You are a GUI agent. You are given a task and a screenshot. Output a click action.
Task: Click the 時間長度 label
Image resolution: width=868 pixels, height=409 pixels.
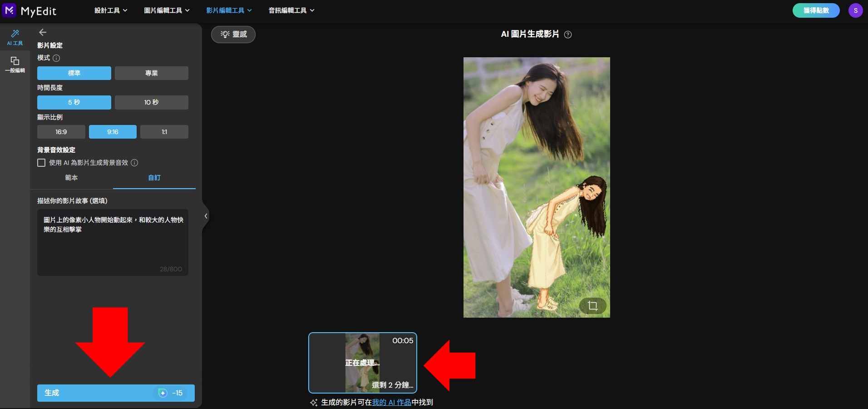coord(50,88)
